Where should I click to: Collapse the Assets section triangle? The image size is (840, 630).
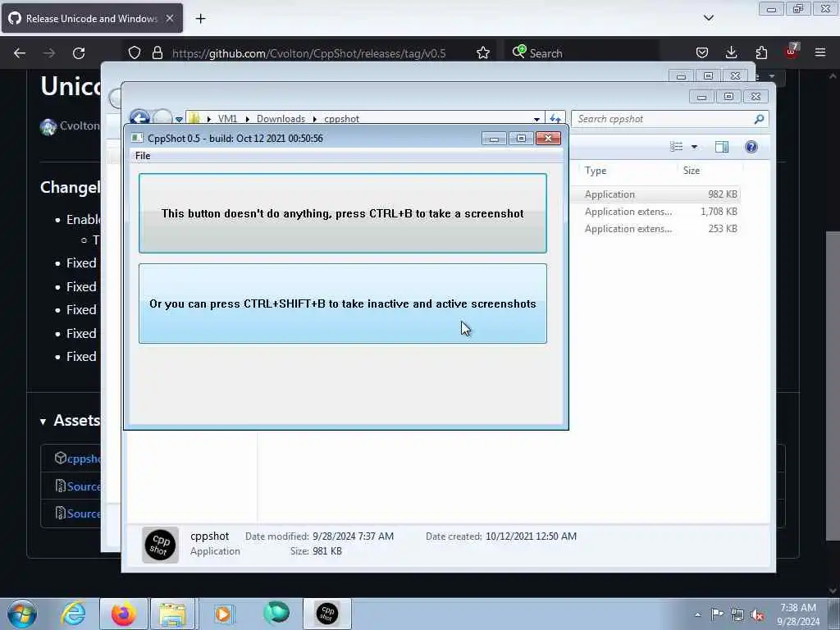point(43,422)
